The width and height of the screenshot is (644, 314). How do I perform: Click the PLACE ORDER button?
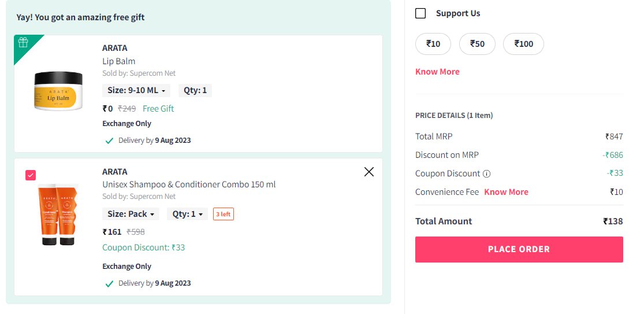pyautogui.click(x=519, y=249)
